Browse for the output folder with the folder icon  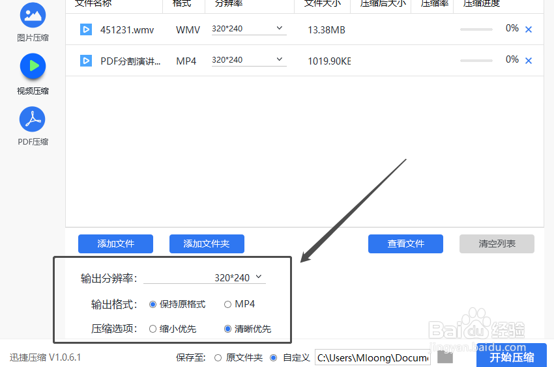click(445, 357)
